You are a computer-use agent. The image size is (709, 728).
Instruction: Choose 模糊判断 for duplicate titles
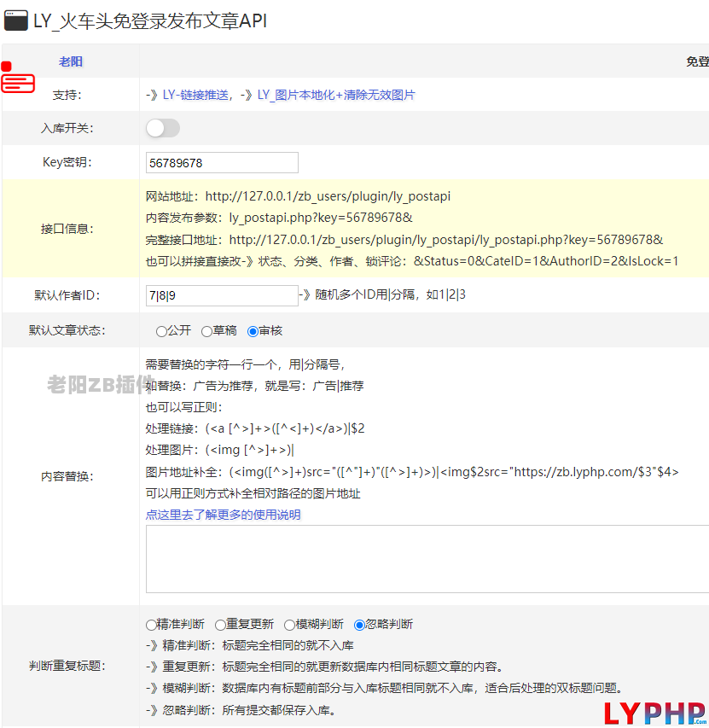pos(289,625)
